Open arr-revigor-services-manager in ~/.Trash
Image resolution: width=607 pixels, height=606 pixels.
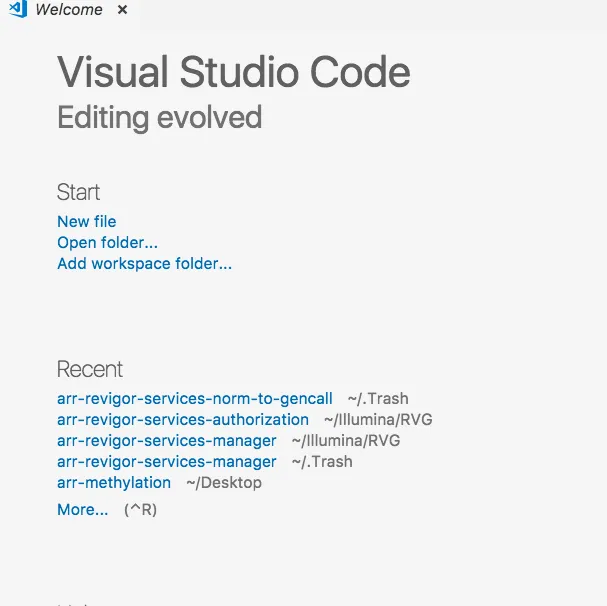pos(166,462)
